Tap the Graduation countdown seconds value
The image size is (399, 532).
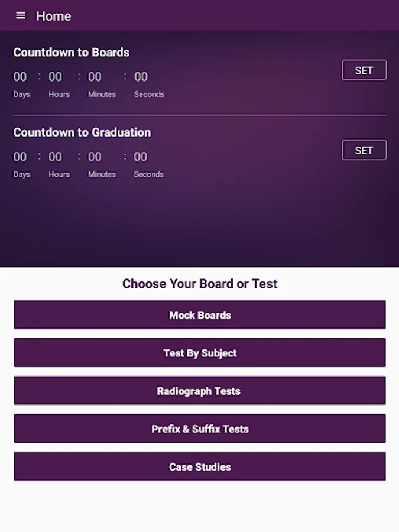141,157
